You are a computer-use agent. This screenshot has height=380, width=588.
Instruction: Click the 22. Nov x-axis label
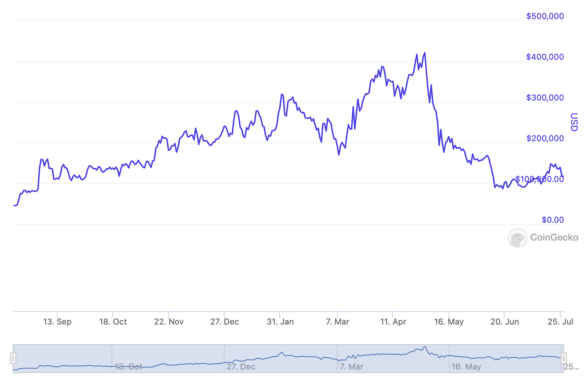tap(169, 322)
